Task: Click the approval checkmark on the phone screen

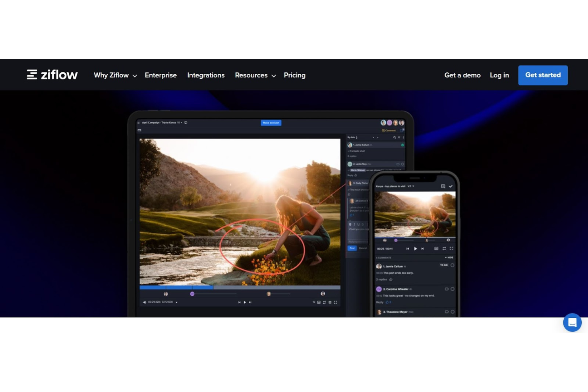Action: (451, 185)
